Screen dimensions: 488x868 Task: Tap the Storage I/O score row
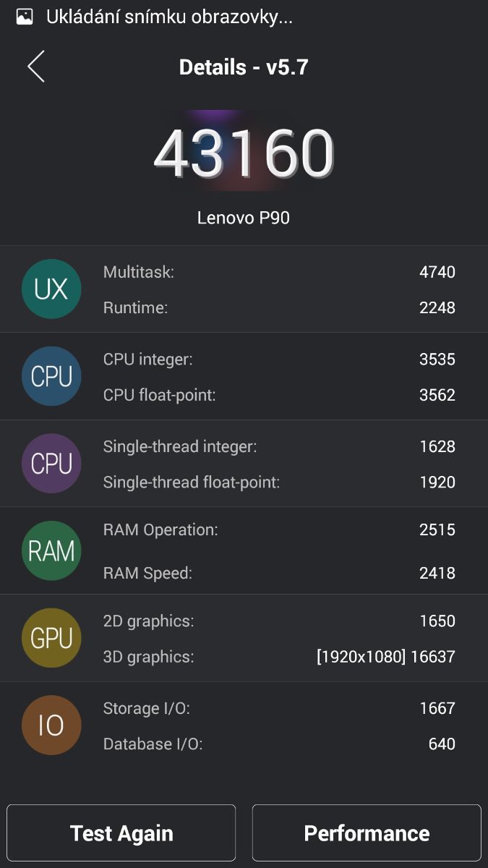coord(279,708)
